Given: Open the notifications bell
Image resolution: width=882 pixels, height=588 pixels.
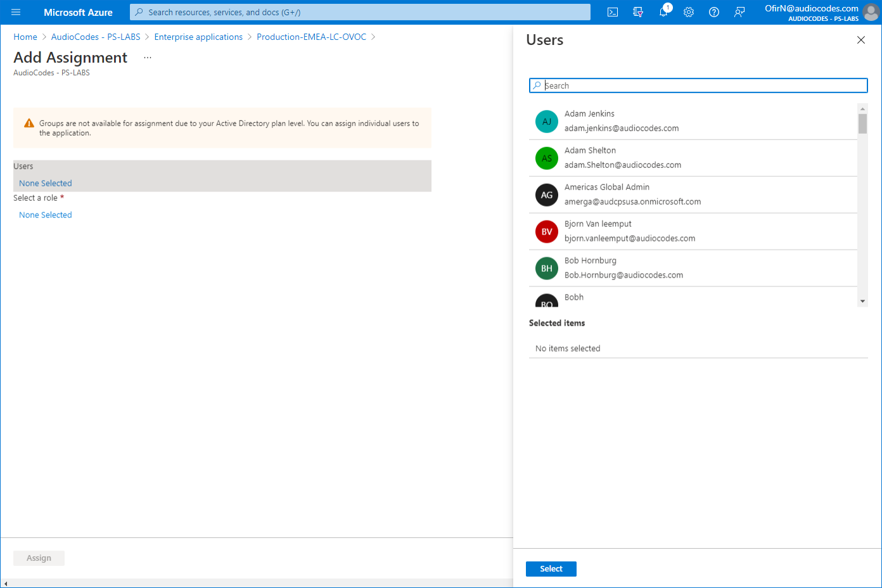Looking at the screenshot, I should 663,12.
